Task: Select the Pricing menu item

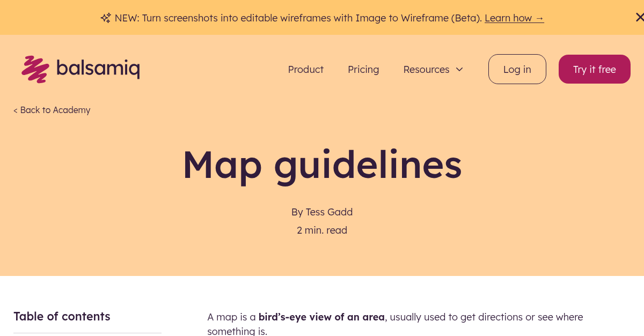Action: 363,69
